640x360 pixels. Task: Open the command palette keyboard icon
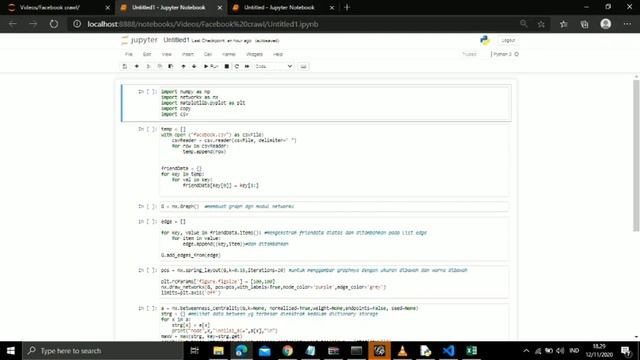click(x=303, y=66)
